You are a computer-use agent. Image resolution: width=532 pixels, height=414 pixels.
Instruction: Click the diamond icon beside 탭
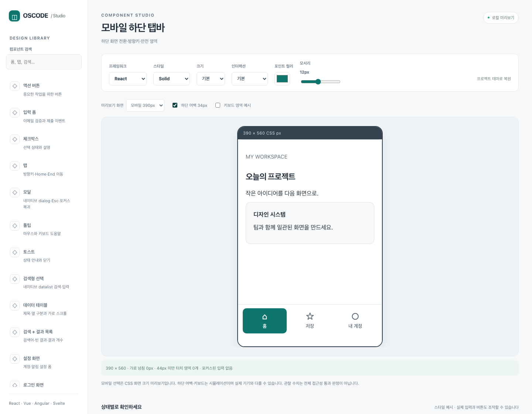tap(15, 166)
